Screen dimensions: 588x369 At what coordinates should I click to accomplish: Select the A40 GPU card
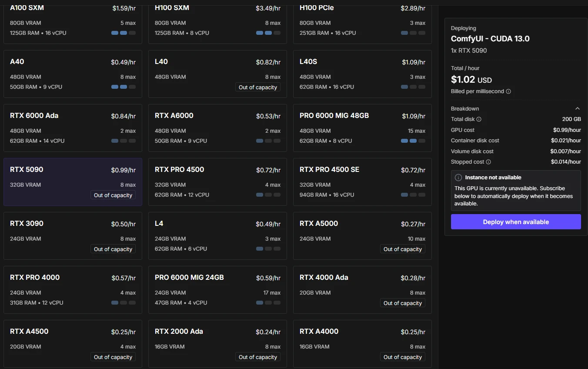click(x=73, y=74)
